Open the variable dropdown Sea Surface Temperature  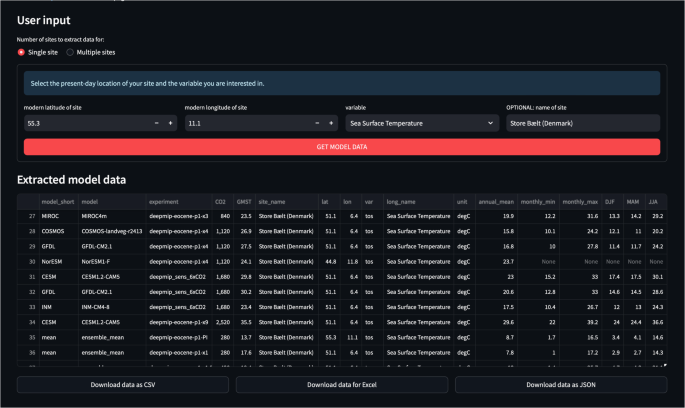click(x=422, y=123)
